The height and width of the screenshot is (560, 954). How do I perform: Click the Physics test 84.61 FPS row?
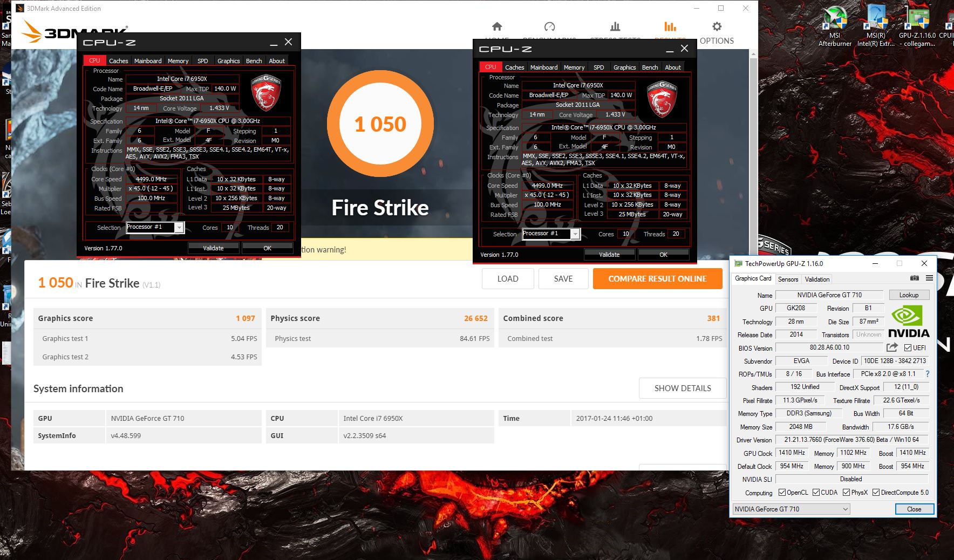(x=380, y=338)
